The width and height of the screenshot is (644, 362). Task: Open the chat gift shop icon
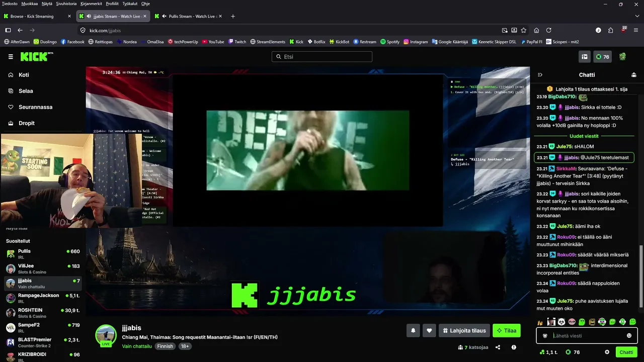[x=634, y=75]
